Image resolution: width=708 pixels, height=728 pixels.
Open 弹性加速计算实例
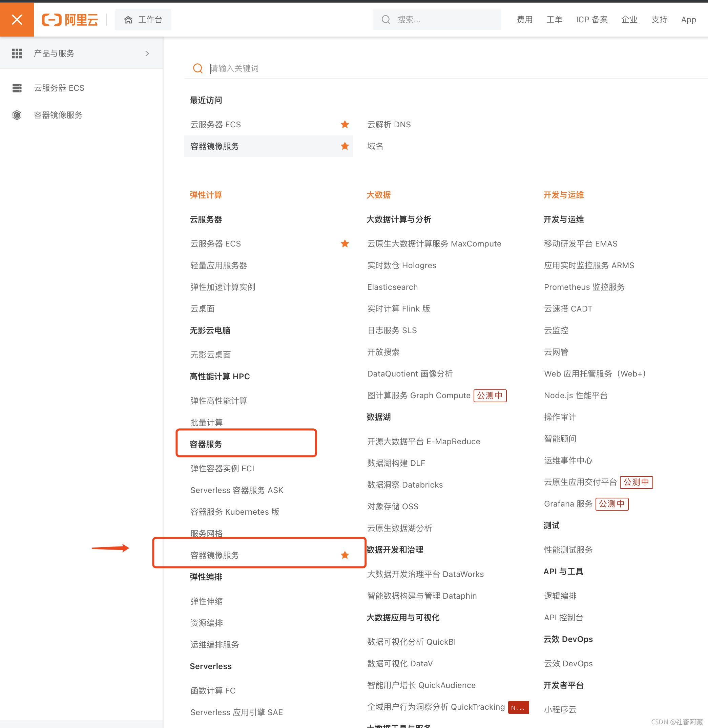tap(223, 287)
